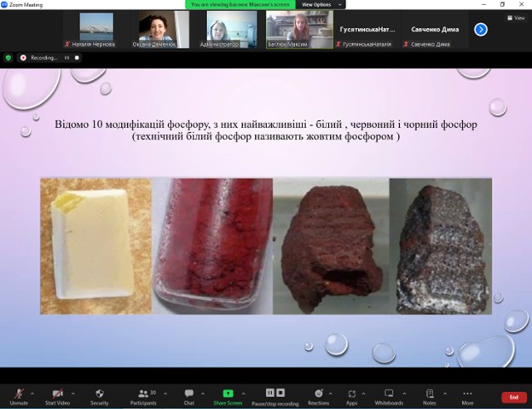Click the Recording... label
This screenshot has width=532, height=409.
point(44,58)
